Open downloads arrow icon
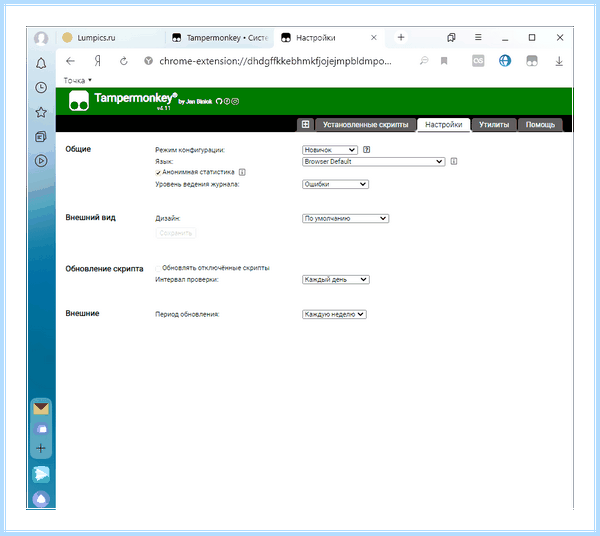Image resolution: width=600 pixels, height=536 pixels. point(559,61)
